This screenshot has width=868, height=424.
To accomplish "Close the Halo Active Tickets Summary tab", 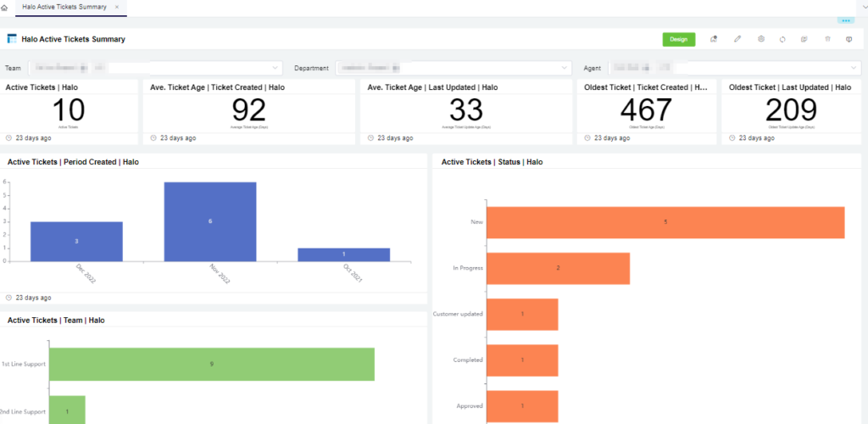I will 117,7.
